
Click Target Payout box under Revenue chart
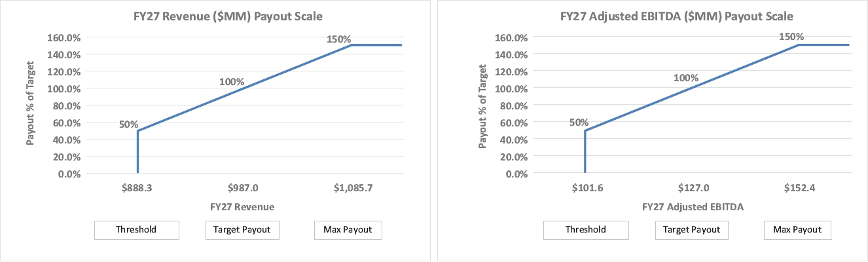click(242, 229)
